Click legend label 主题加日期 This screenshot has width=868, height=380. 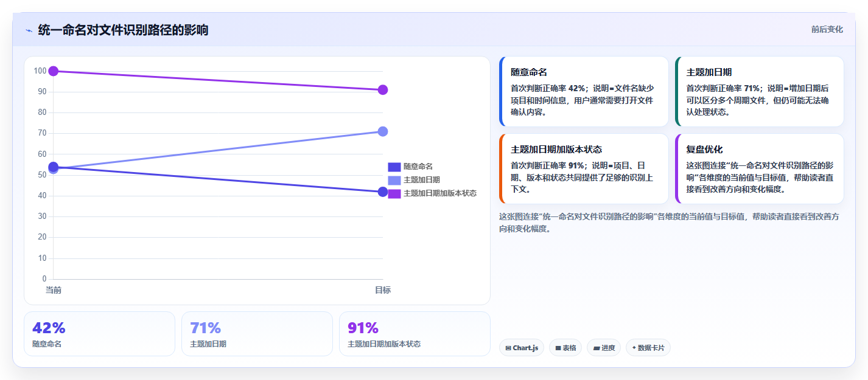point(422,180)
